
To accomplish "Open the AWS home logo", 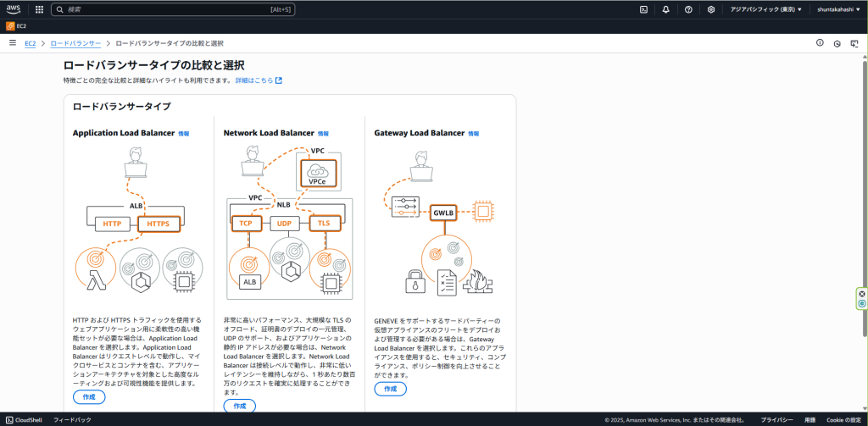I will pos(14,8).
